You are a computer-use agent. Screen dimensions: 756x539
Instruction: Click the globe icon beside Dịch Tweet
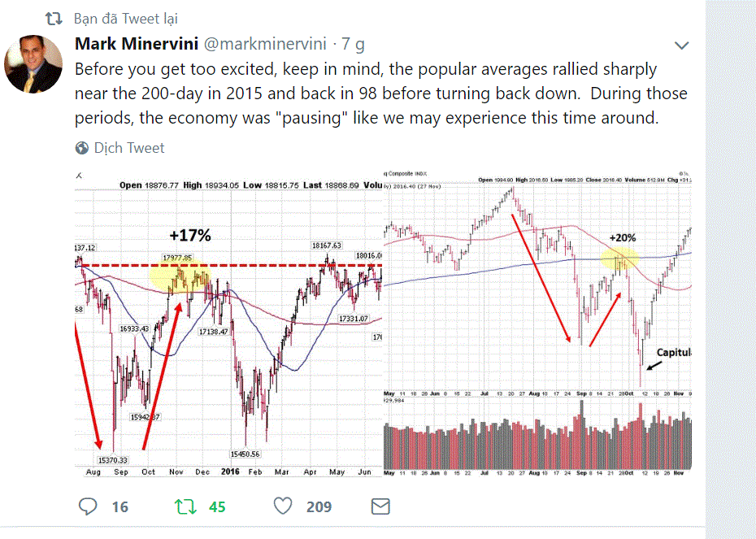coord(82,148)
